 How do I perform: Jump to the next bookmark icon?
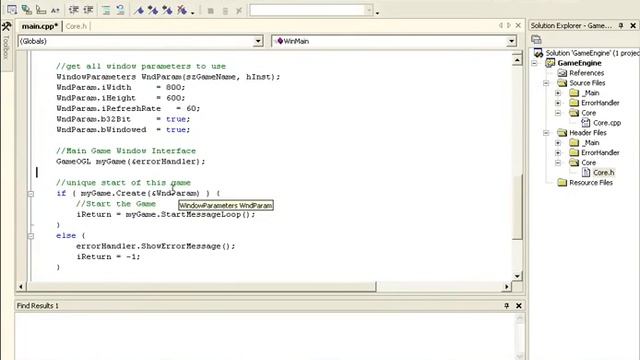pyautogui.click(x=153, y=10)
